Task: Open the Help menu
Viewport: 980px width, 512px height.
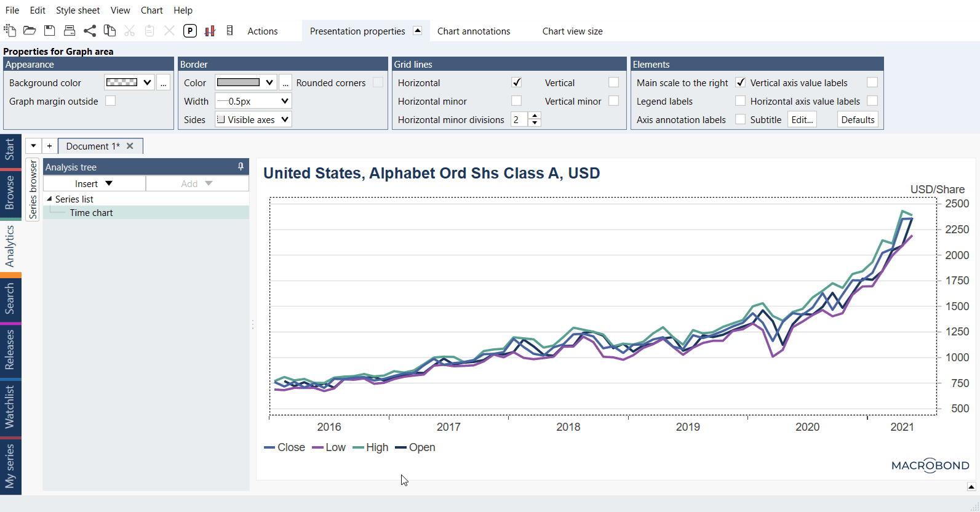Action: (x=183, y=10)
